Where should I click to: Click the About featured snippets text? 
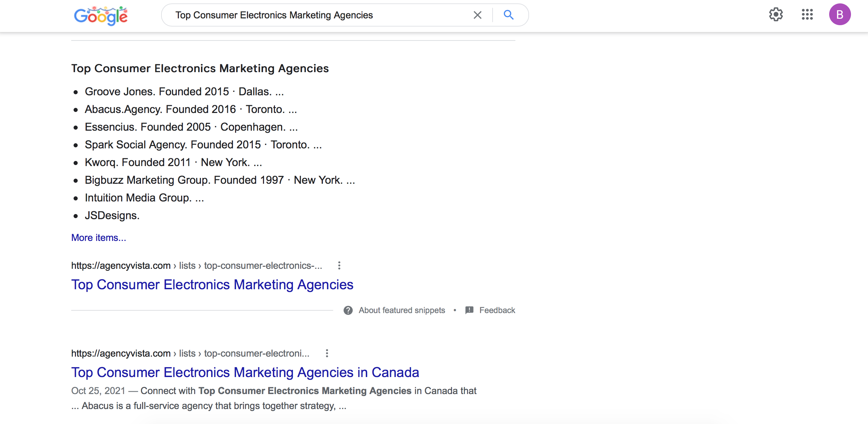tap(402, 310)
